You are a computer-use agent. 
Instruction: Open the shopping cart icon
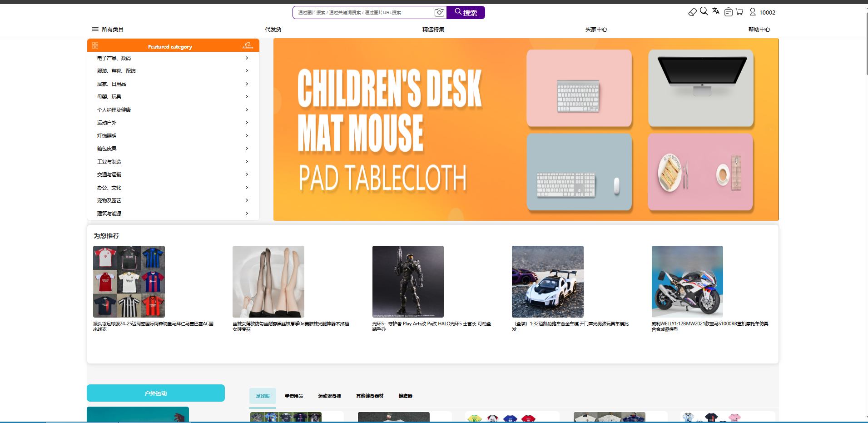739,12
